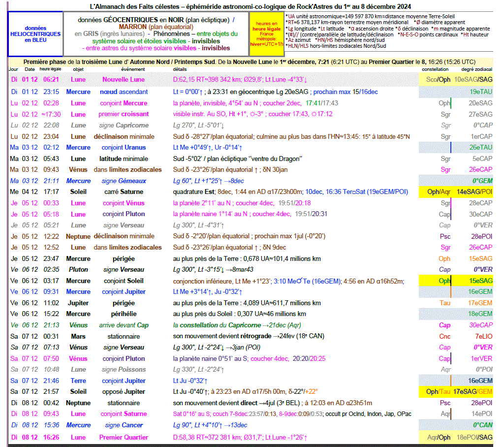Click the "signe Capricorne" event
Image resolution: width=504 pixels, height=447 pixels.
click(x=124, y=126)
